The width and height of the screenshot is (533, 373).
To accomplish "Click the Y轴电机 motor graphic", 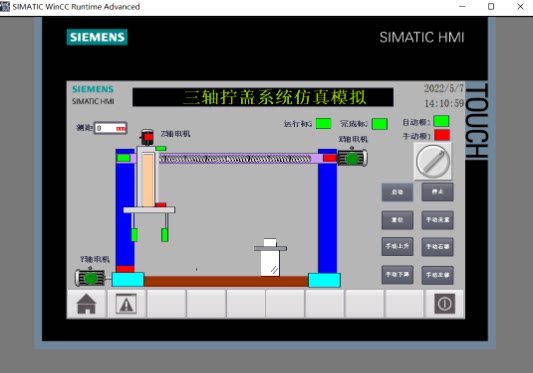I will pos(90,278).
